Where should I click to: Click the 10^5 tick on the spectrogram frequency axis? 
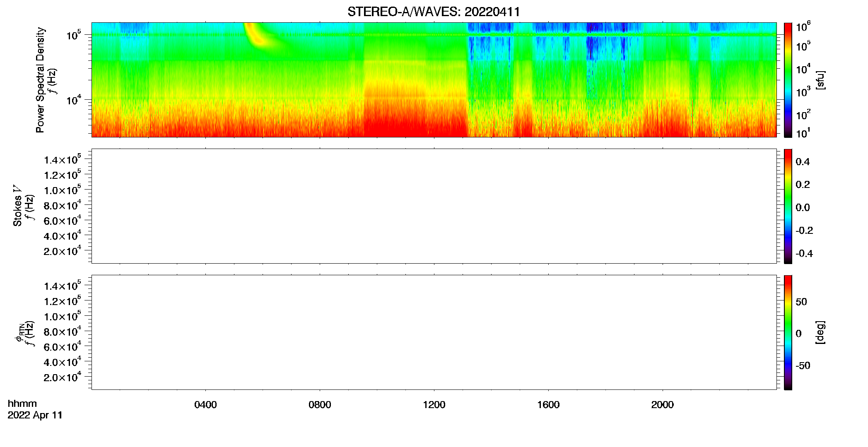pos(73,34)
